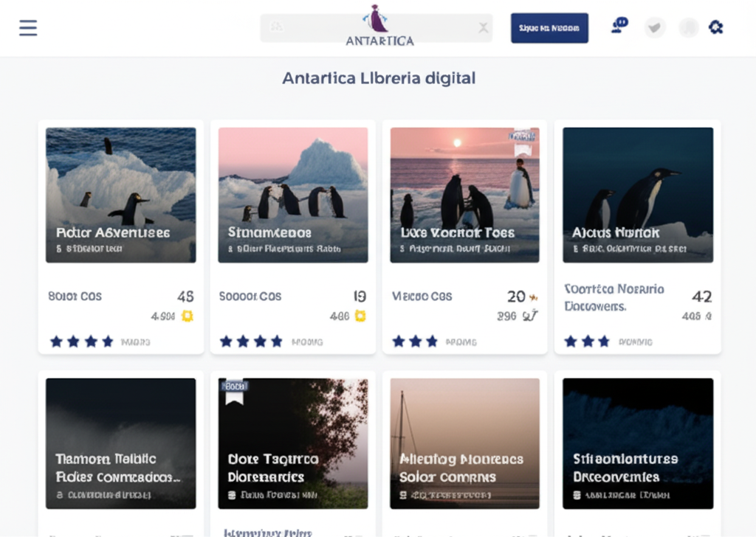Open the Rdior Asvenusee book cover
This screenshot has width=756, height=537.
tap(121, 195)
